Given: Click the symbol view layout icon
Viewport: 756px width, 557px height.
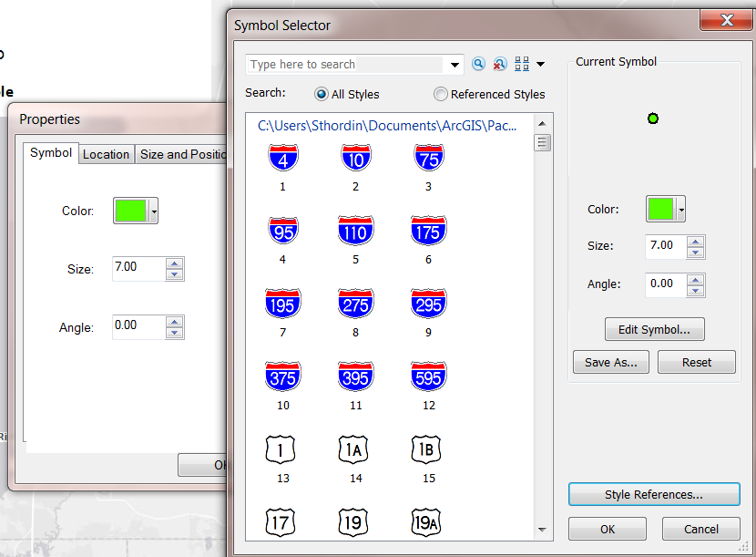Looking at the screenshot, I should (522, 64).
